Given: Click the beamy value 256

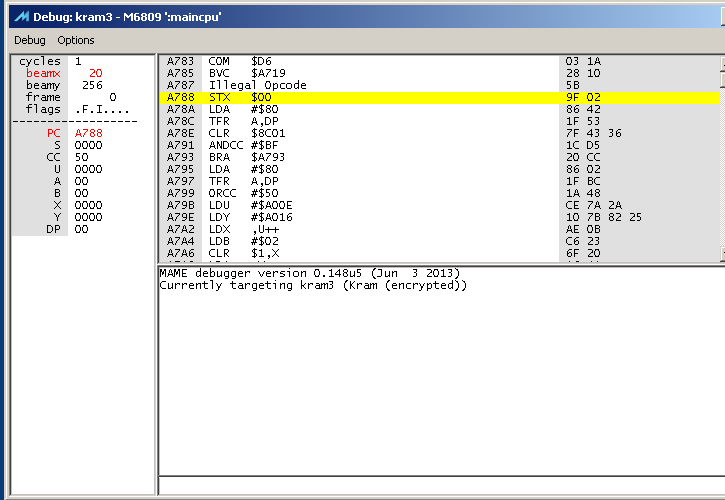Looking at the screenshot, I should (92, 85).
